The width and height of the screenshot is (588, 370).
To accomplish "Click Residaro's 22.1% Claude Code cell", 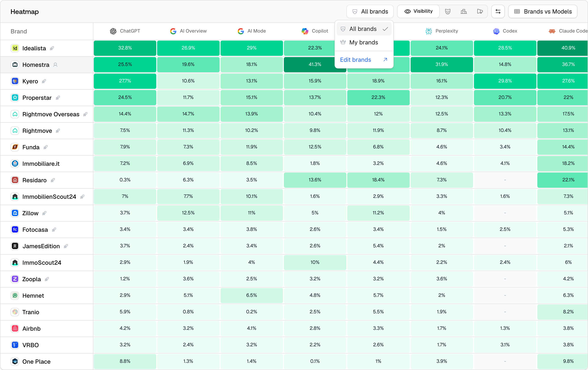I will (563, 180).
